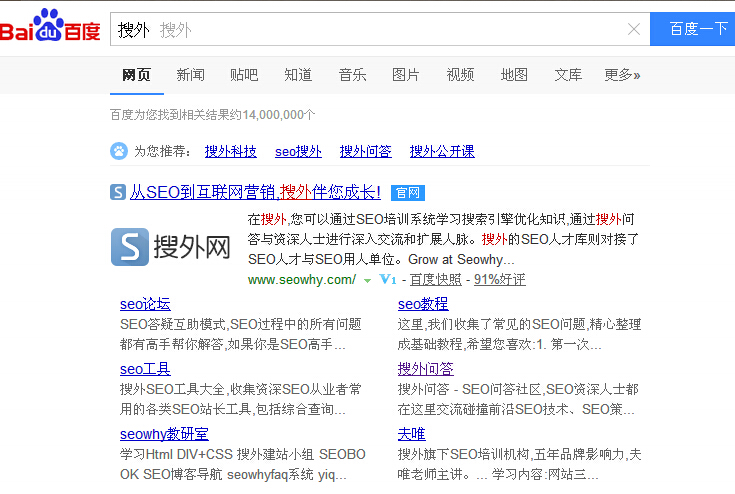The image size is (735, 494).
Task: Expand the green dropdown arrow after the URL
Action: (368, 281)
